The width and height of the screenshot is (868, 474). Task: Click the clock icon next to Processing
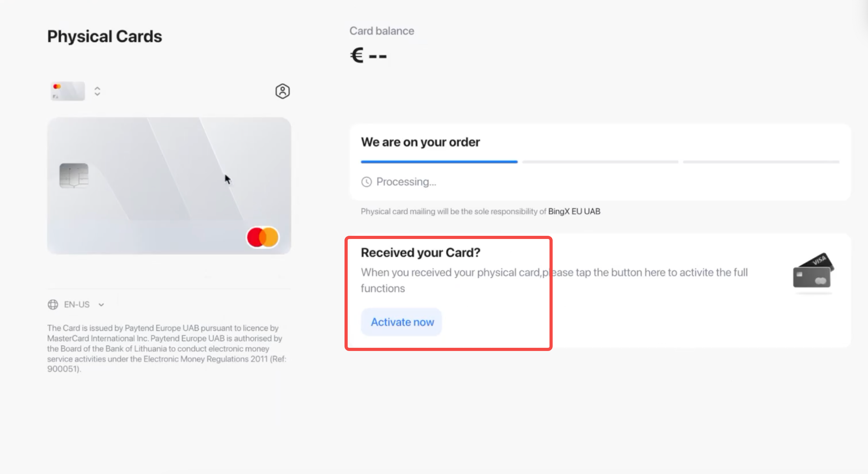367,182
